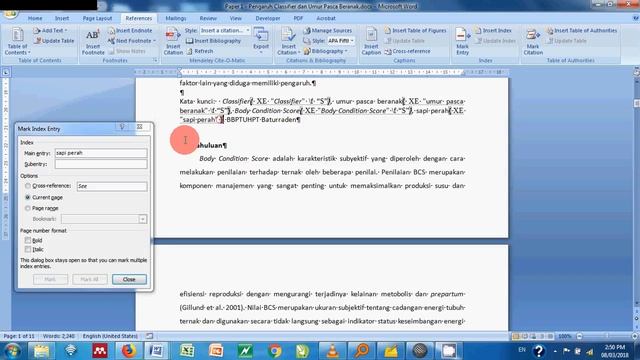This screenshot has width=640, height=360.
Task: Select the Page range radio option
Action: click(x=28, y=208)
